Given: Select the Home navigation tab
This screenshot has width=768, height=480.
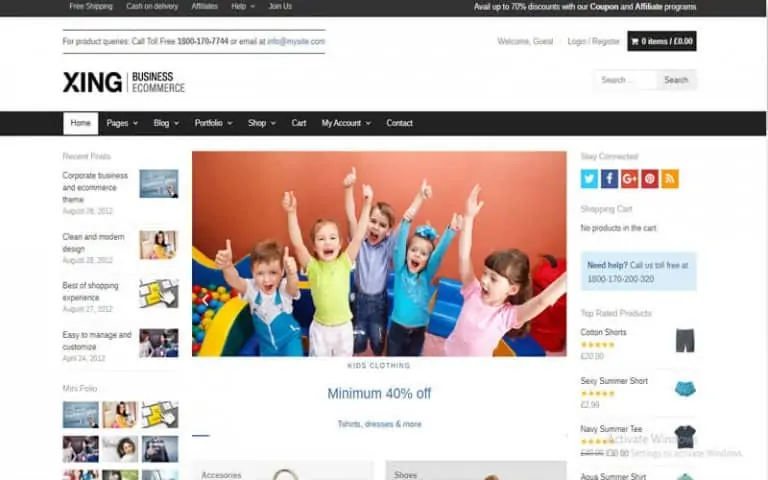Looking at the screenshot, I should pyautogui.click(x=80, y=123).
